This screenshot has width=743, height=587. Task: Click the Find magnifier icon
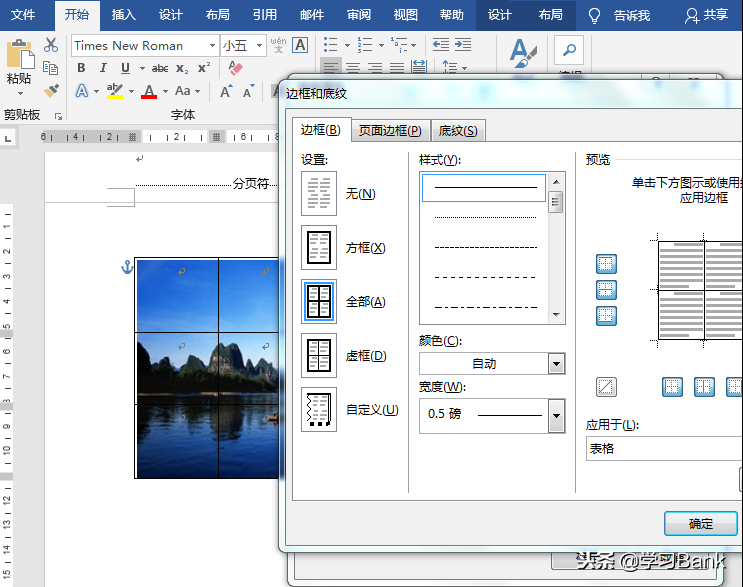pyautogui.click(x=569, y=49)
